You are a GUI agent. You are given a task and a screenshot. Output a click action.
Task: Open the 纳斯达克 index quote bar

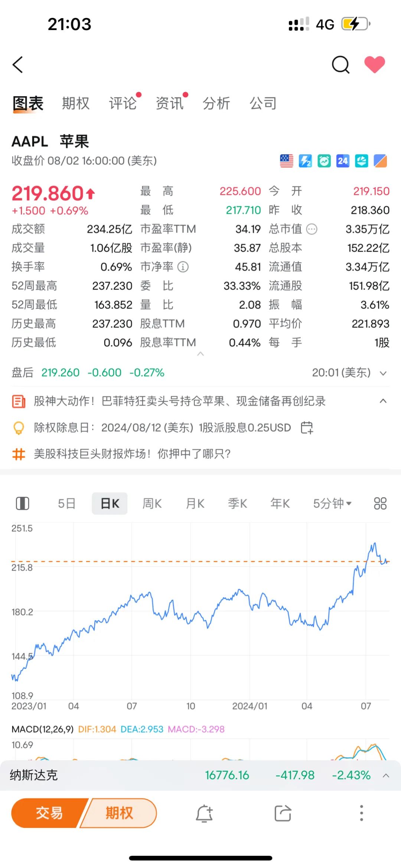200,775
